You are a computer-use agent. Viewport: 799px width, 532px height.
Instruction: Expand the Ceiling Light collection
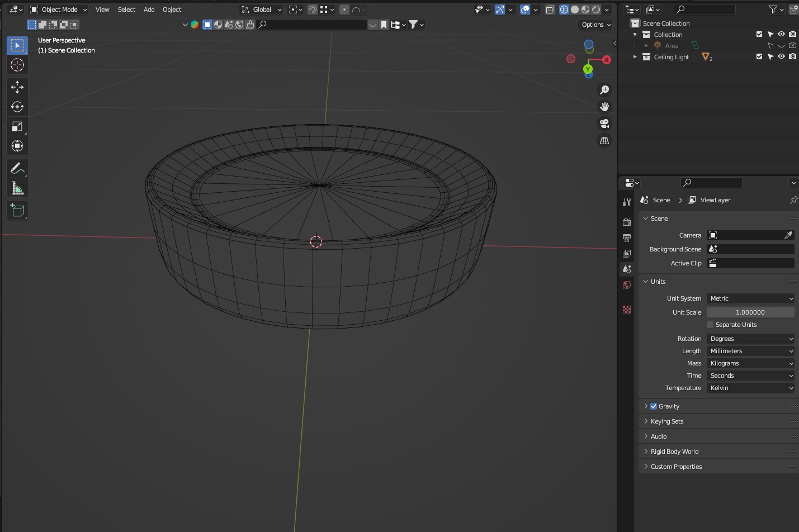pyautogui.click(x=635, y=57)
